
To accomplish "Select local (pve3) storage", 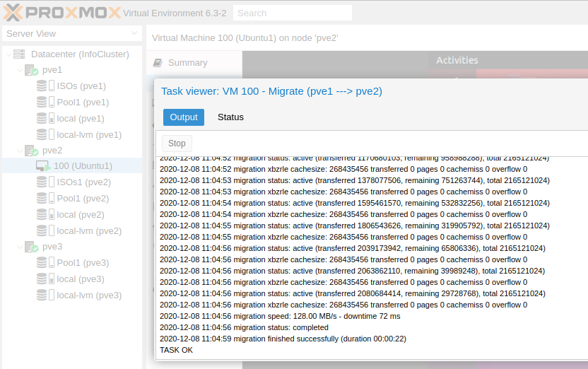I will (81, 279).
